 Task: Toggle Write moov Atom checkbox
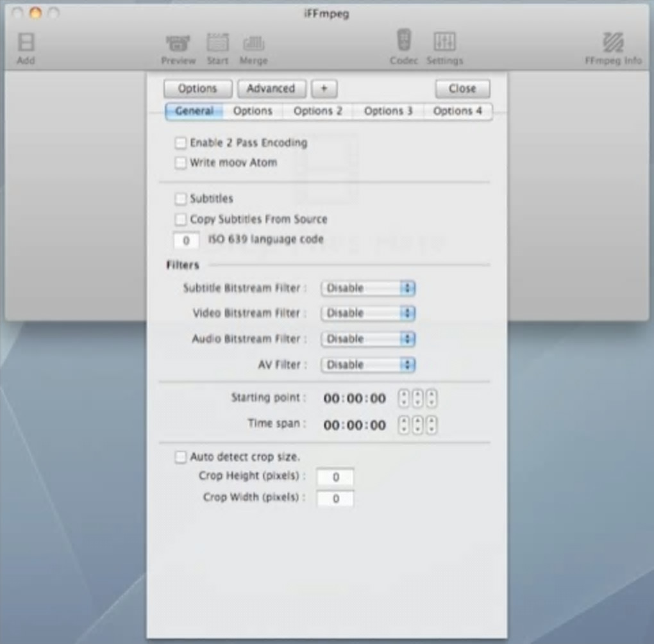pos(181,163)
